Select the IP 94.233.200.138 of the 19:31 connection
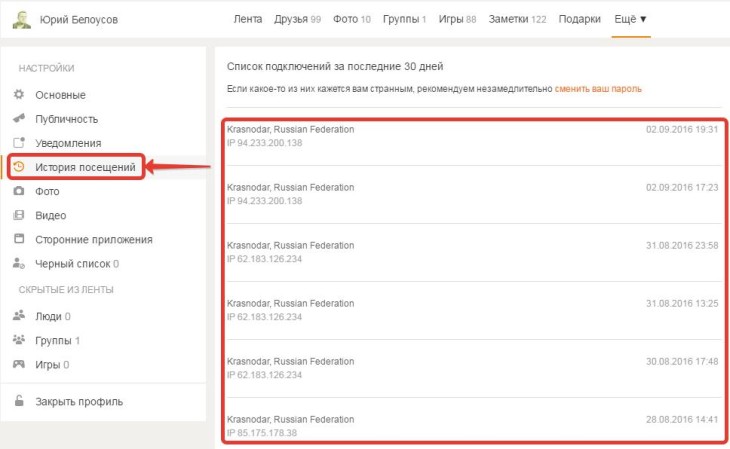The height and width of the screenshot is (449, 730). [x=264, y=143]
